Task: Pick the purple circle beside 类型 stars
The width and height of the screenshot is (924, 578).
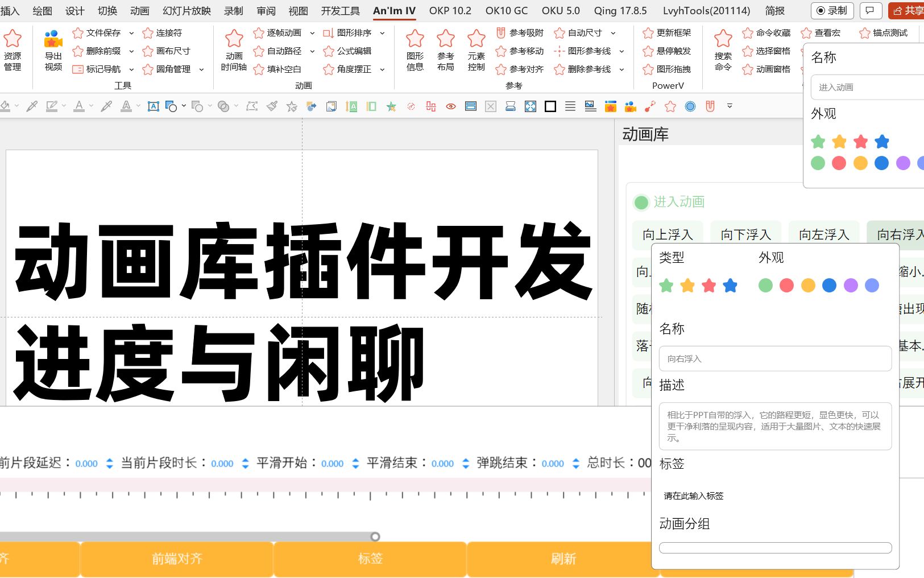Action: 851,286
